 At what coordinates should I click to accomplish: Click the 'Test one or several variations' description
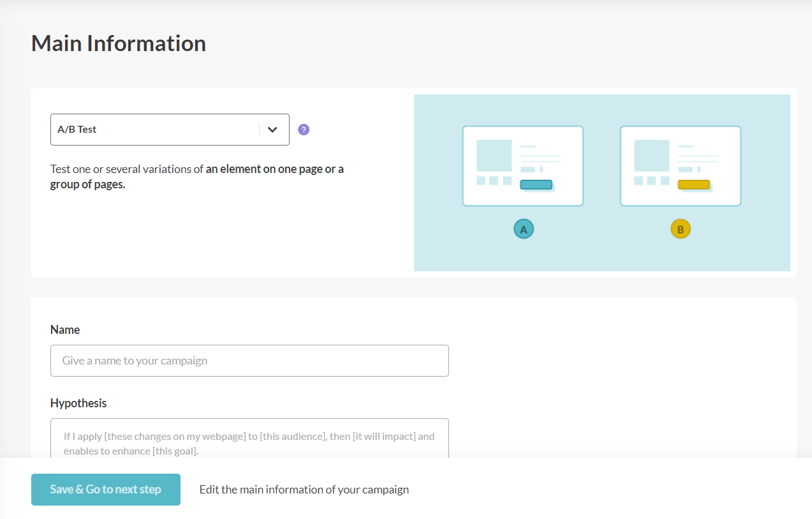(197, 177)
